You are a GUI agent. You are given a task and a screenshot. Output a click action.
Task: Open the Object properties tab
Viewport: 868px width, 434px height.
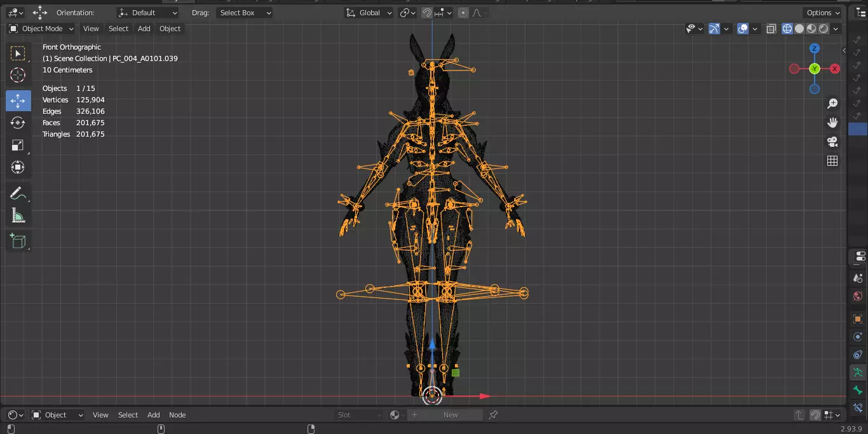pos(858,319)
